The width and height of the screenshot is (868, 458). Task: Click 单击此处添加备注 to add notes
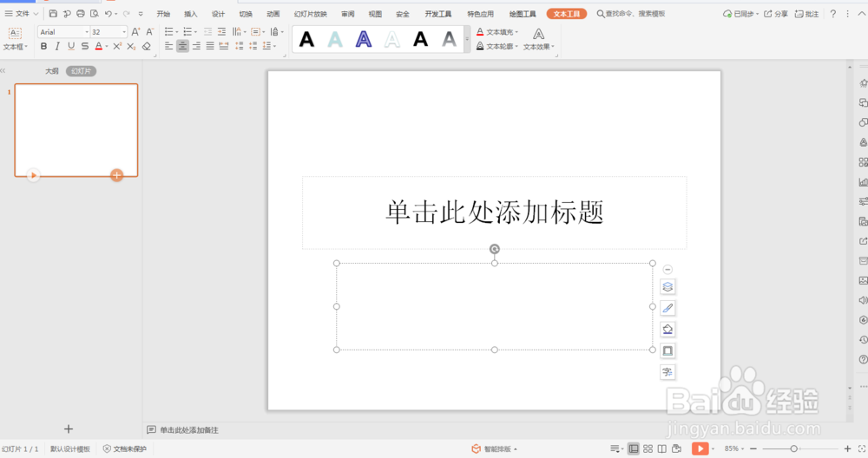click(188, 429)
